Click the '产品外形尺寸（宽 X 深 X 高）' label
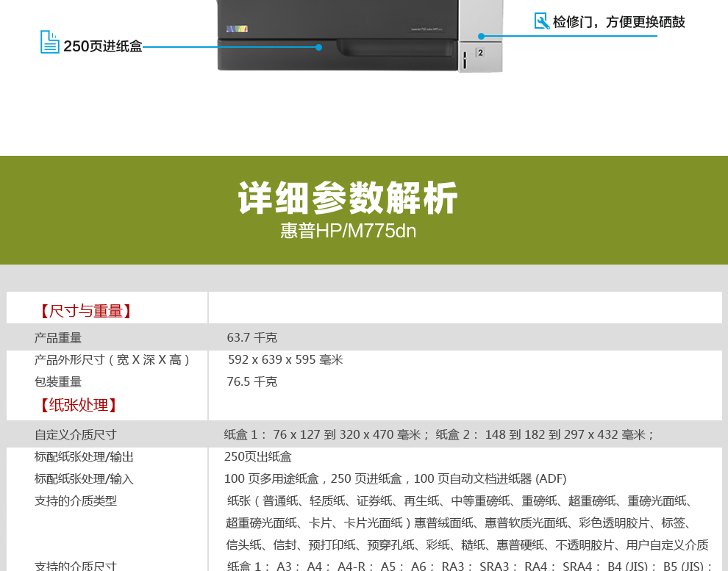 (x=113, y=360)
